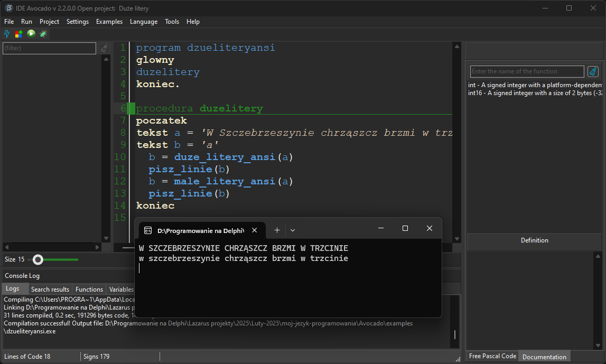Switch to the Functions tab

coord(89,289)
